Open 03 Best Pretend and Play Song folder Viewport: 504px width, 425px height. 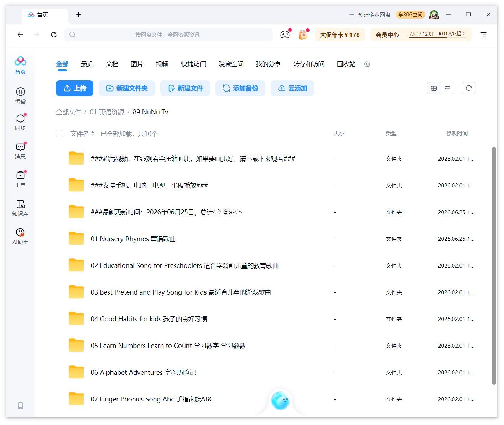tap(181, 292)
